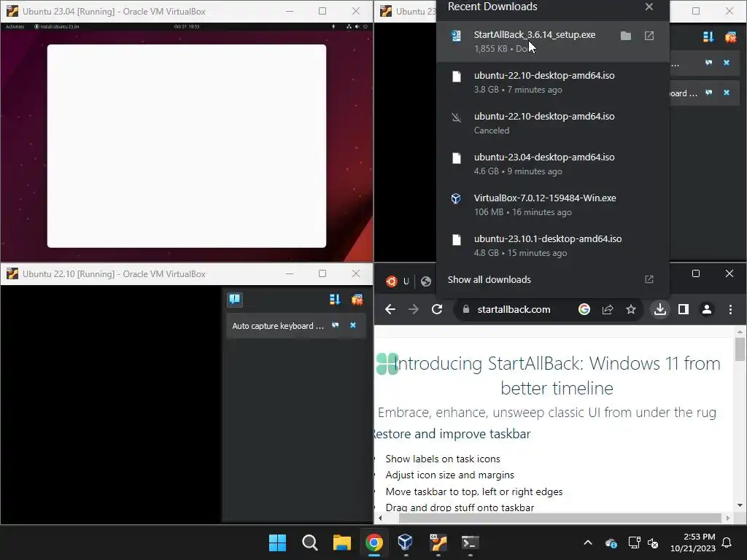Image resolution: width=747 pixels, height=560 pixels.
Task: Open StartAllBack_3.6.14_setup.exe download entry
Action: 553,42
